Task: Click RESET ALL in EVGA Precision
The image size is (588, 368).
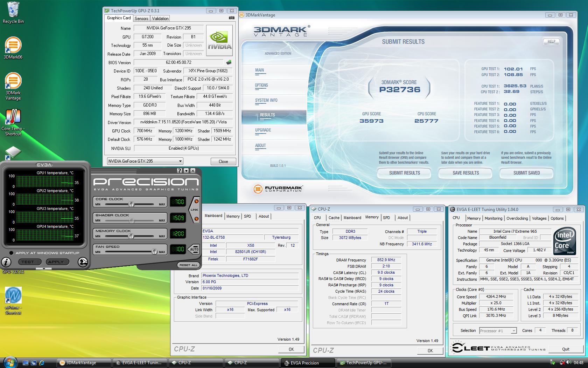Action: pos(188,265)
